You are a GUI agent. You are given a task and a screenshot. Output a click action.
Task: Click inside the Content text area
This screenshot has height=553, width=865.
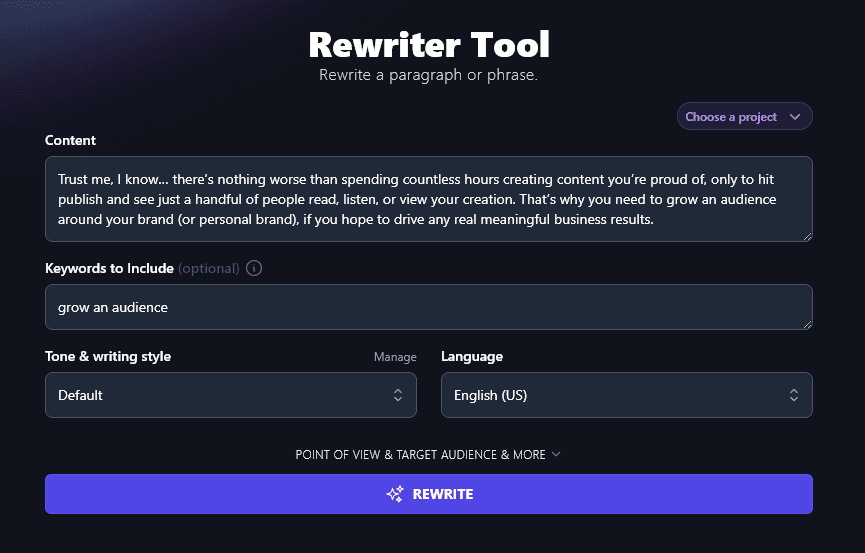(428, 199)
